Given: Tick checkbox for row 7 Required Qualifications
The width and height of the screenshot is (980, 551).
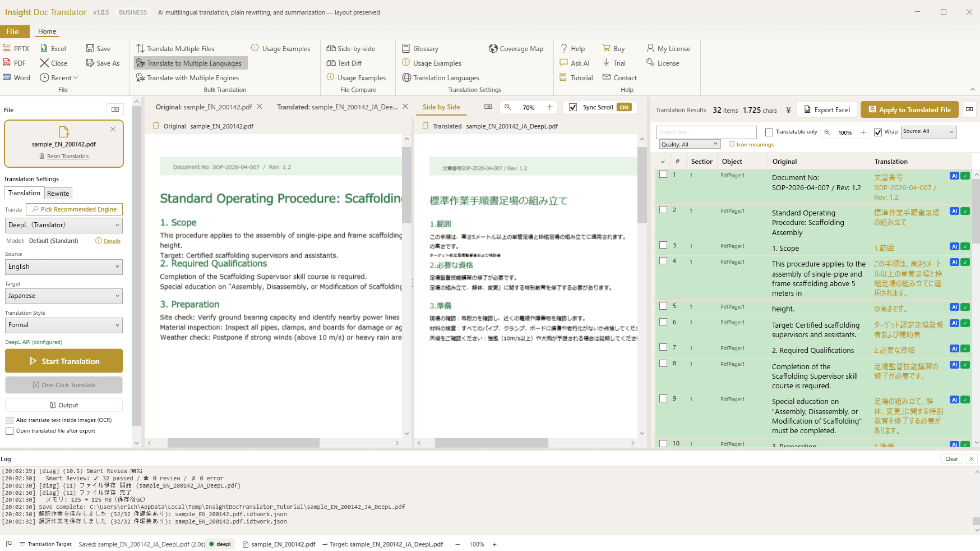Looking at the screenshot, I should [663, 347].
